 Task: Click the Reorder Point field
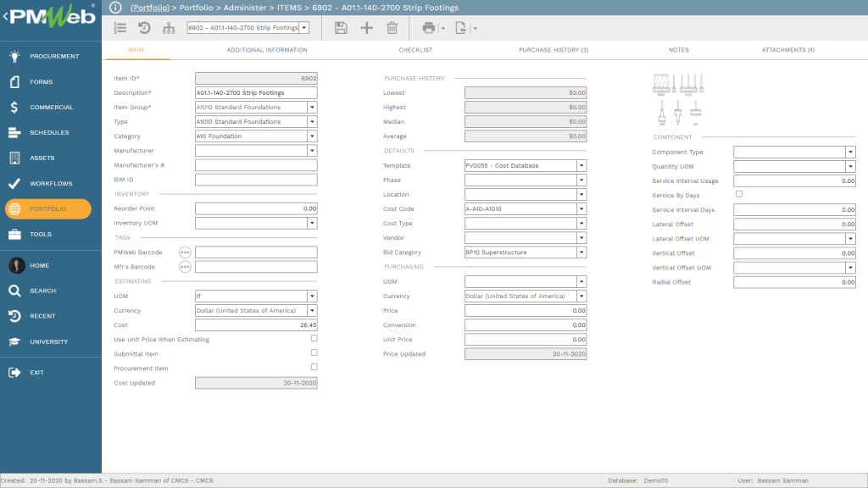(256, 208)
